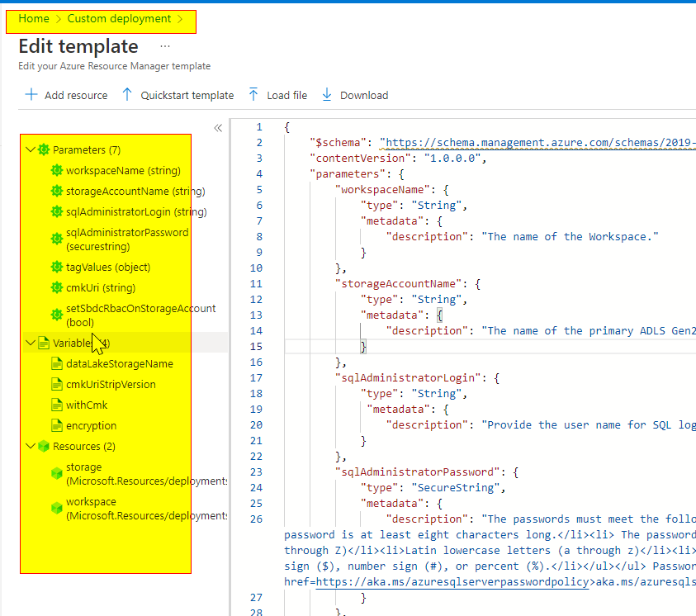Screen dimensions: 696x616
Task: Select encryption variable
Action: tap(91, 426)
